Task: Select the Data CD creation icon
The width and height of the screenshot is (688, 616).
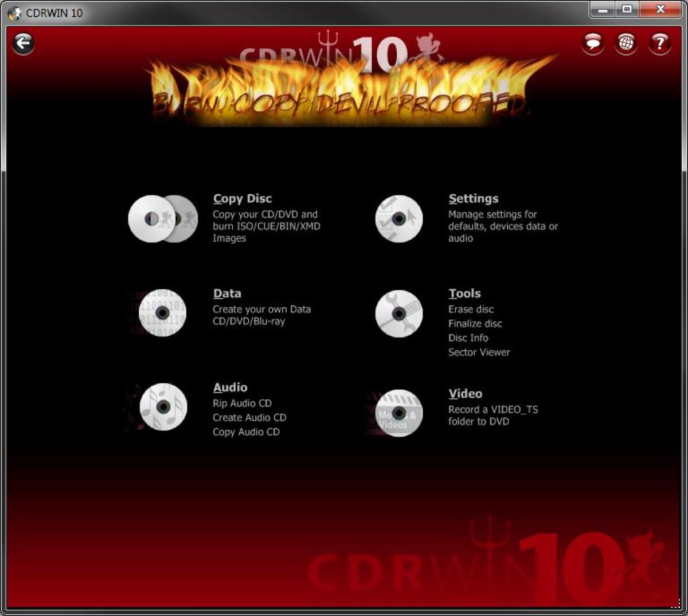Action: coord(161,313)
